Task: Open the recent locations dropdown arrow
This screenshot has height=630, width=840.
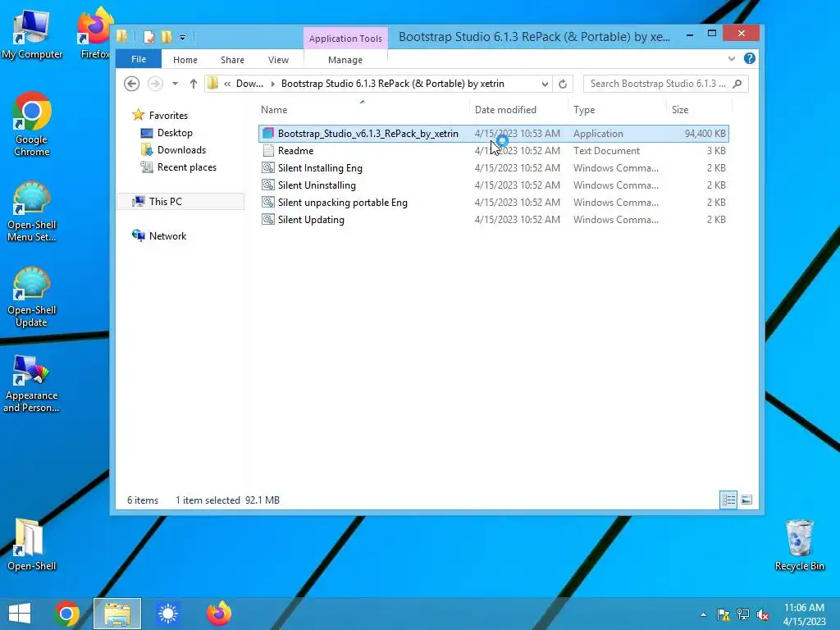Action: coord(175,84)
